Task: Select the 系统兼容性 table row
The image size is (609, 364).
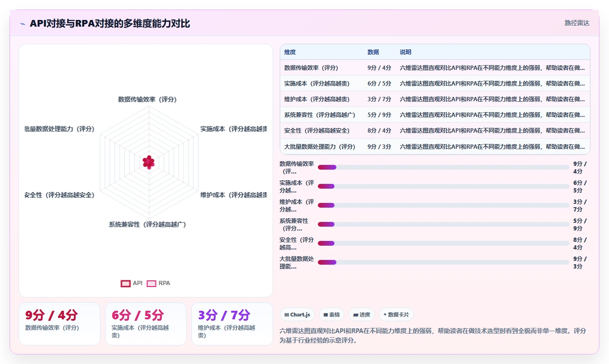Action: click(x=435, y=115)
